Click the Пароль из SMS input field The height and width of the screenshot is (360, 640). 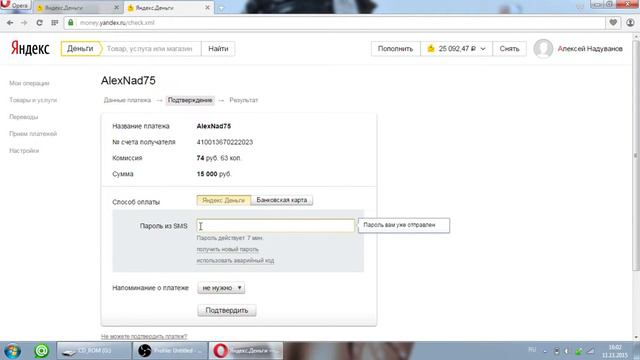(276, 226)
